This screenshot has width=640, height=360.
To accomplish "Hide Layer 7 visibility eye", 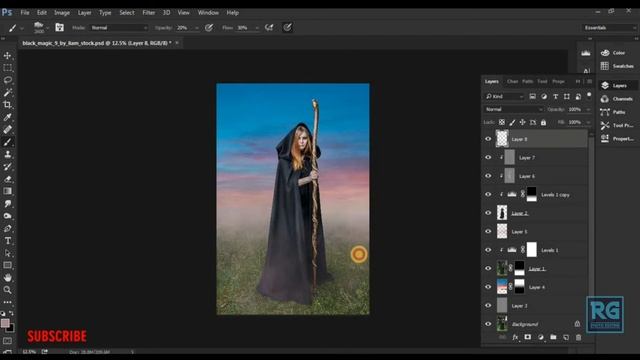I will click(488, 157).
